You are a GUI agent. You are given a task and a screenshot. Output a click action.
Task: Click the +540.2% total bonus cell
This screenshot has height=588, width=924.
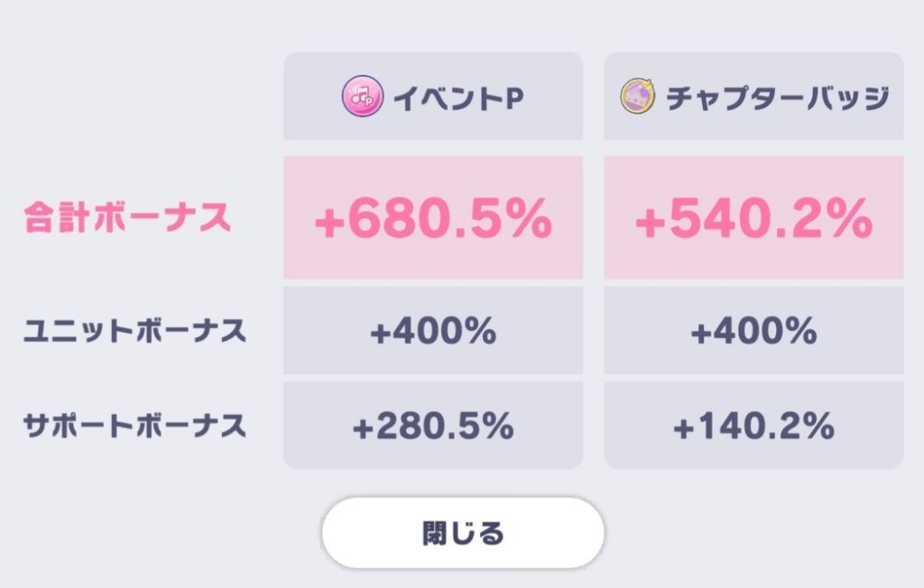pos(753,217)
